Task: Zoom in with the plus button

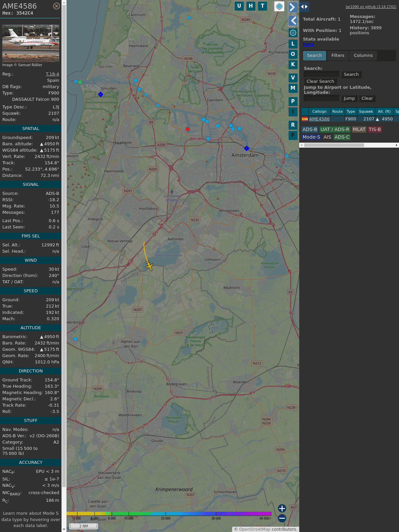Action: tap(282, 508)
